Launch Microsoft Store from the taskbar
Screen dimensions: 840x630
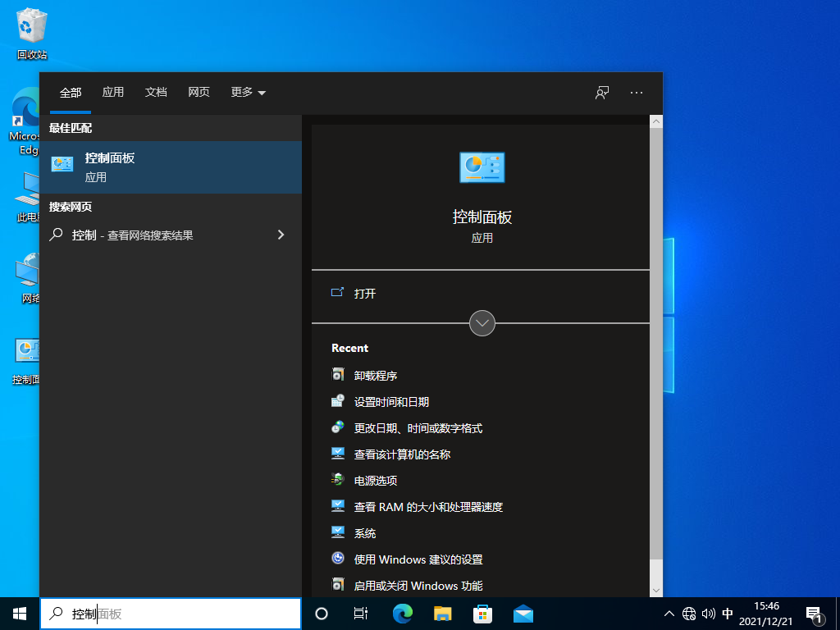pyautogui.click(x=482, y=613)
